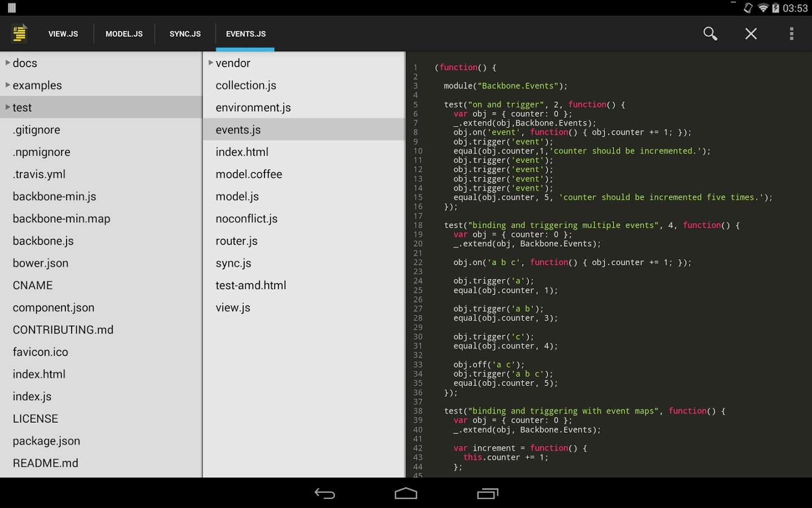Open model.coffee

point(249,174)
